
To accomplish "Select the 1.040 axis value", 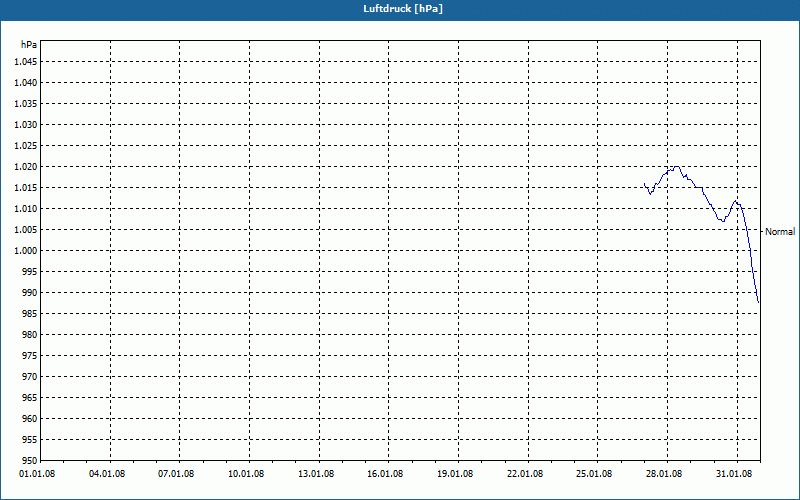I will (26, 83).
